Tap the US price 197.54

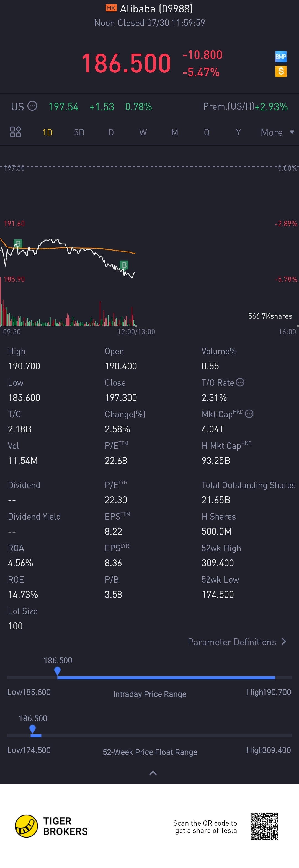coord(63,107)
